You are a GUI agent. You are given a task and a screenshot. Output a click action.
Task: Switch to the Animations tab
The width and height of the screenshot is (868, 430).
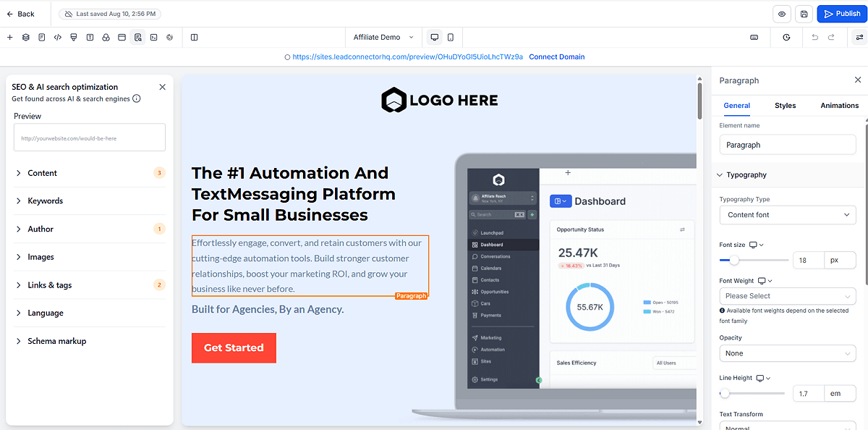pyautogui.click(x=839, y=106)
